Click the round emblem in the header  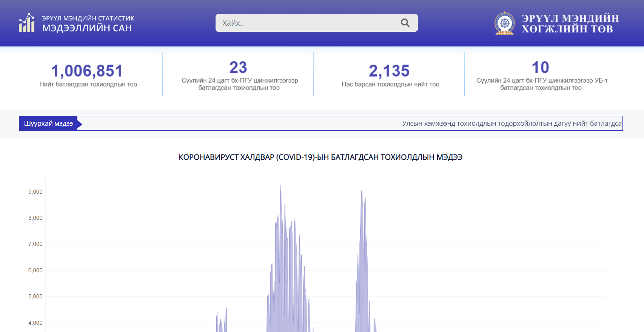pos(505,23)
